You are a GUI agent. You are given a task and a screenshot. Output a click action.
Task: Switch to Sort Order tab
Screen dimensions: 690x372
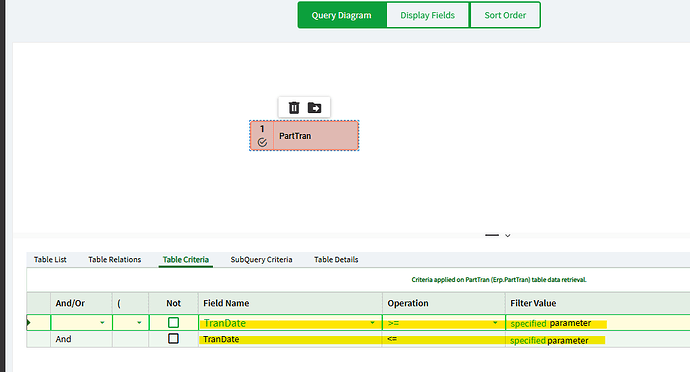(x=505, y=15)
